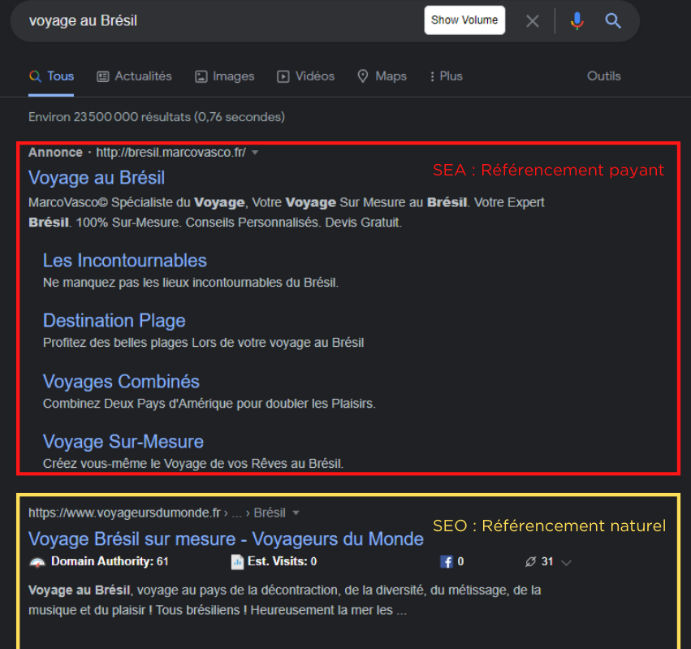Click the backlinks chain icon showing 31
The height and width of the screenshot is (649, 691).
tap(531, 562)
